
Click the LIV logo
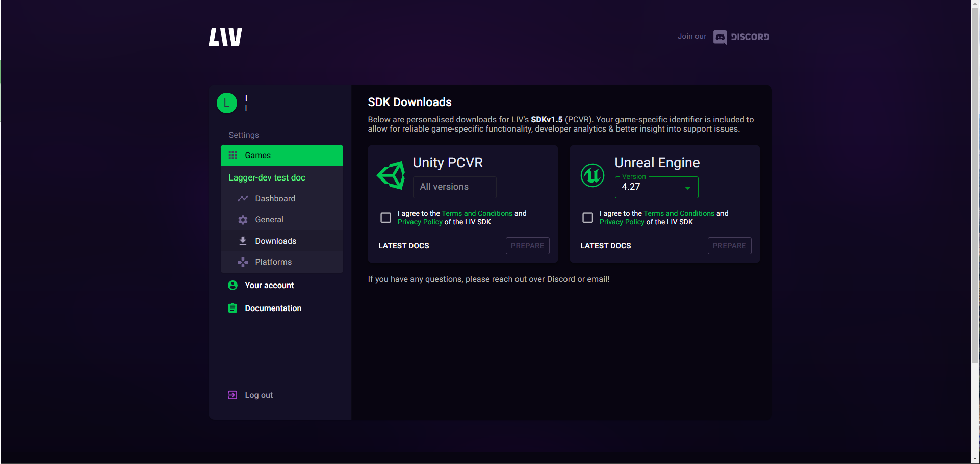coord(225,37)
